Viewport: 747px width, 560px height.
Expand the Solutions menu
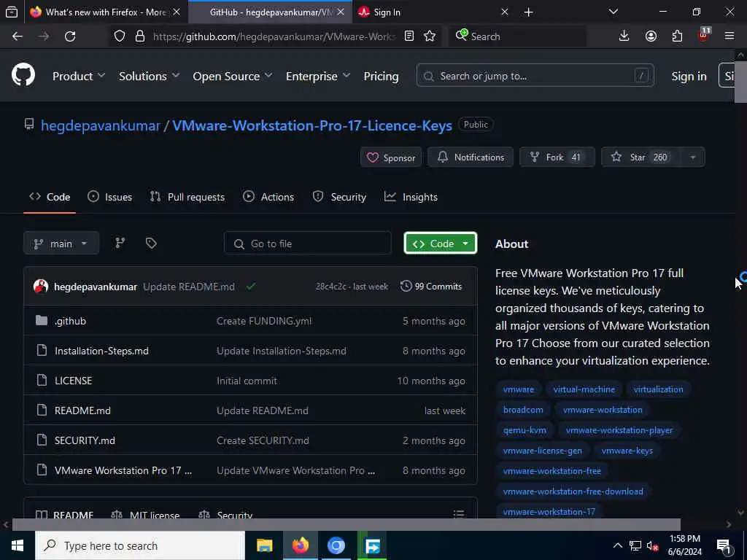coord(149,76)
